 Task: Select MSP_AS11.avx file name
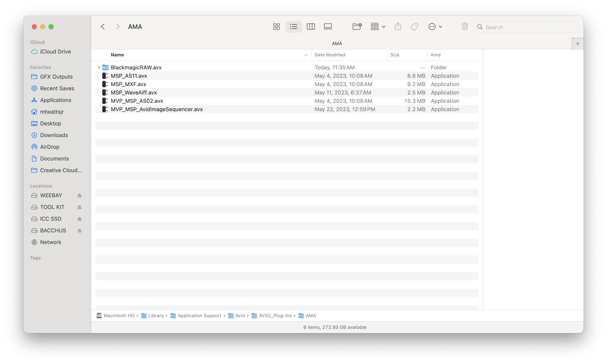[x=129, y=76]
